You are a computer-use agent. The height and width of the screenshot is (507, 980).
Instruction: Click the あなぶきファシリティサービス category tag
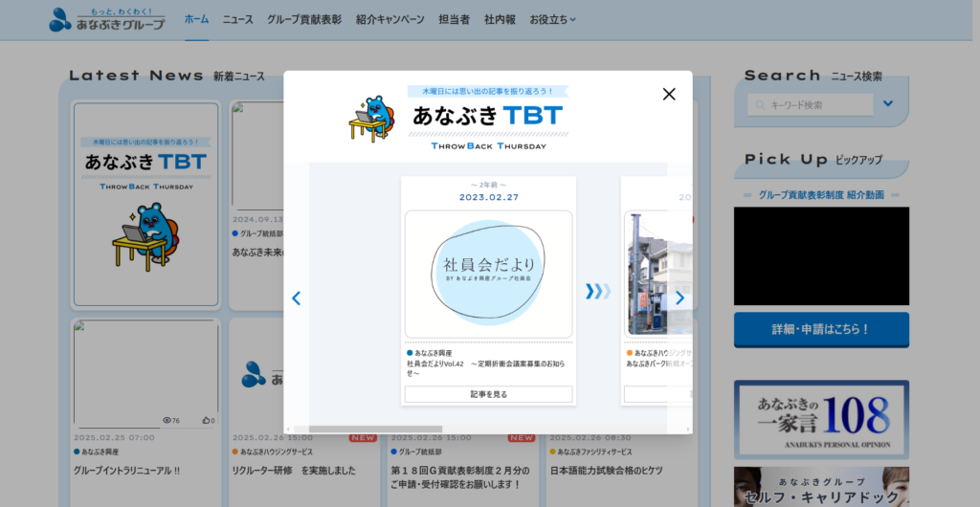[590, 452]
